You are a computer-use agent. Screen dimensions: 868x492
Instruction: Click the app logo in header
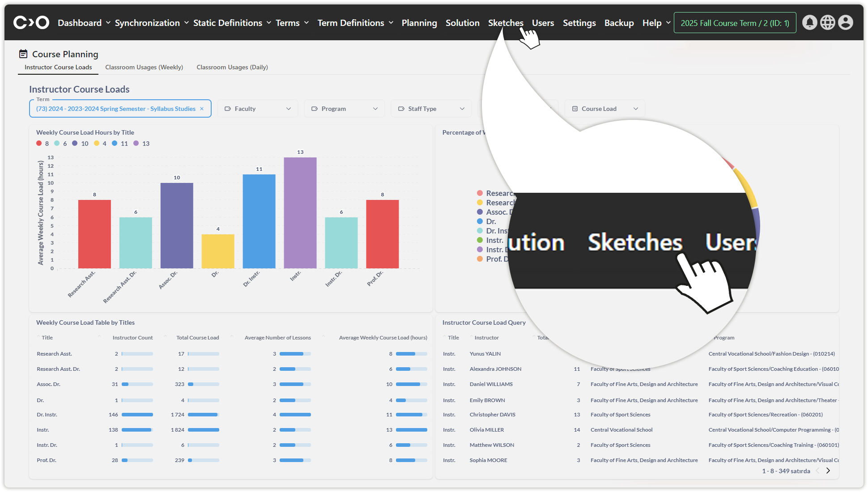(31, 22)
